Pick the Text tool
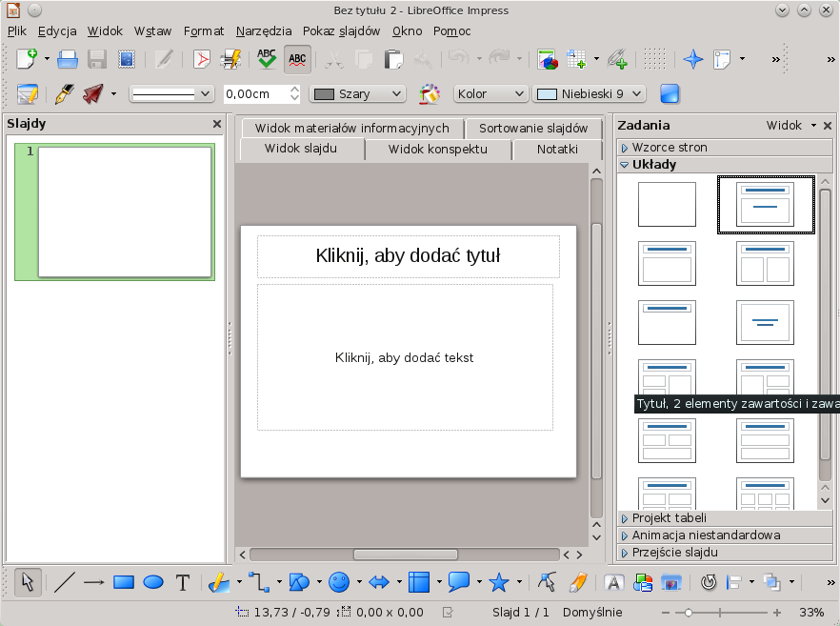 click(183, 582)
